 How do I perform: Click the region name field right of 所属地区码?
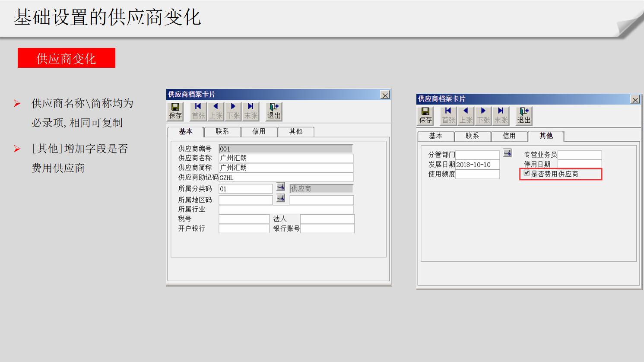point(322,200)
